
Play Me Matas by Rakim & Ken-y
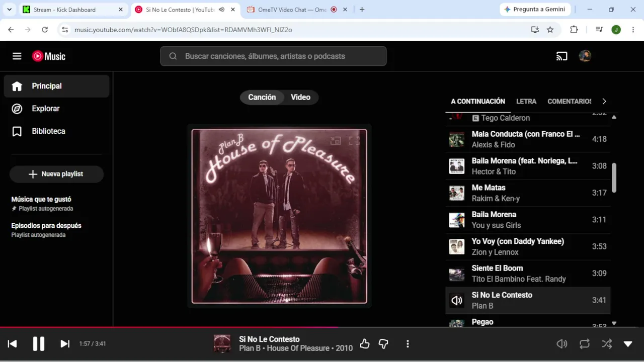(x=528, y=193)
